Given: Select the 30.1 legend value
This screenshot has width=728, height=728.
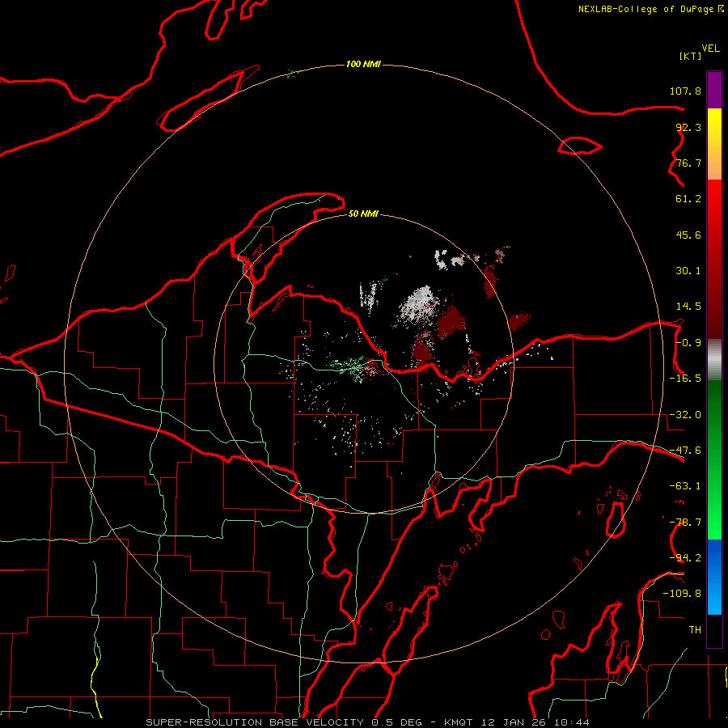Looking at the screenshot, I should tap(688, 271).
